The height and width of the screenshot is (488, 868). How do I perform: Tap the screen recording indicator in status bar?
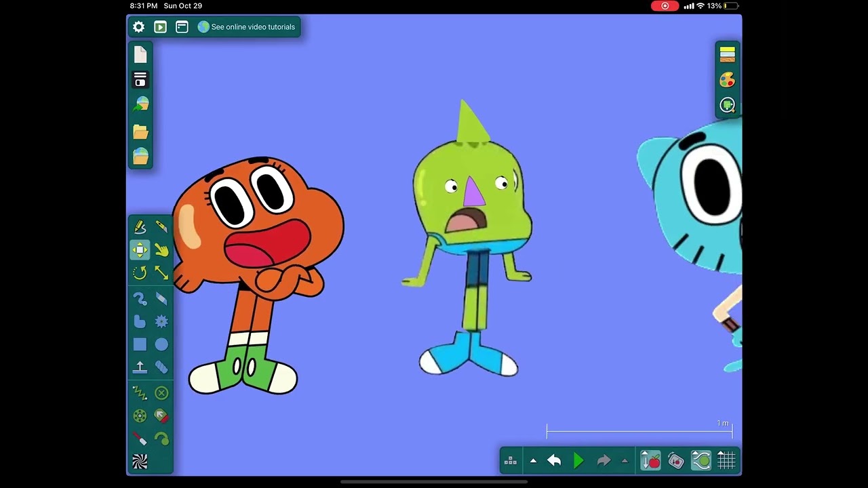(665, 5)
